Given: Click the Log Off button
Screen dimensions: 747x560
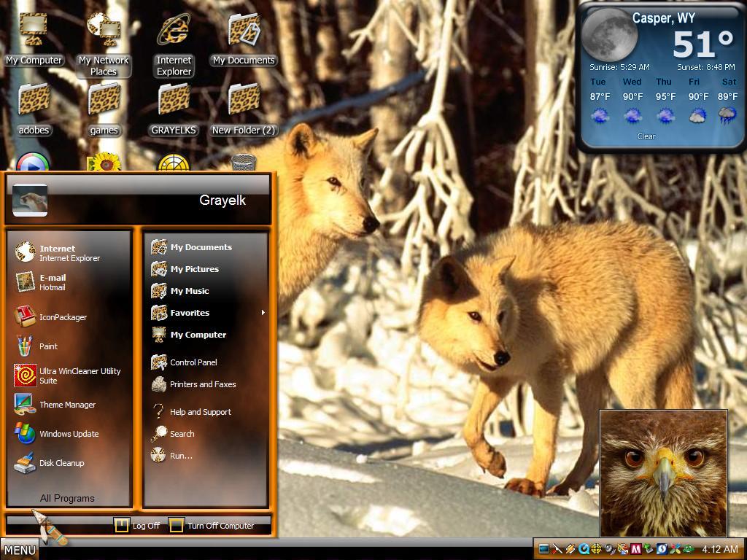Looking at the screenshot, I should 138,525.
